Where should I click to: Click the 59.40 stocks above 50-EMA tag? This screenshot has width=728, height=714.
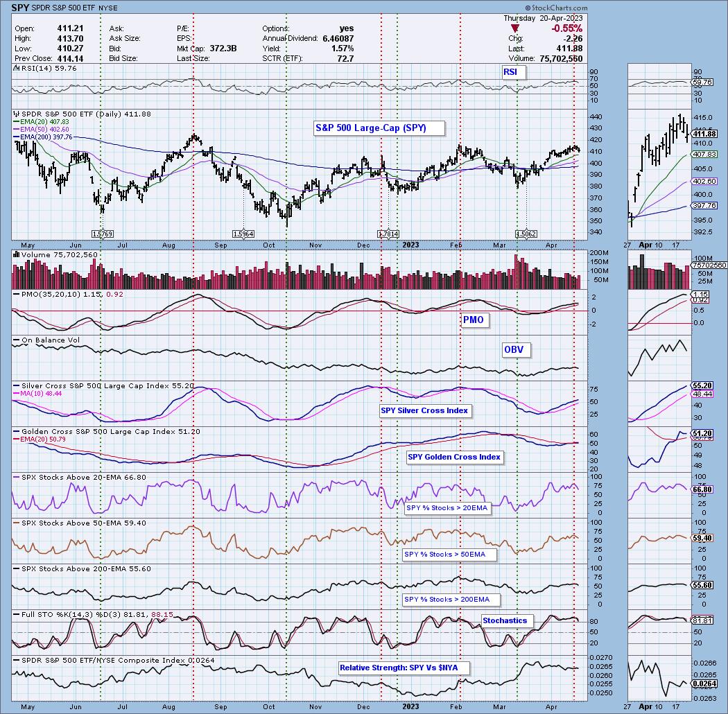coord(702,539)
